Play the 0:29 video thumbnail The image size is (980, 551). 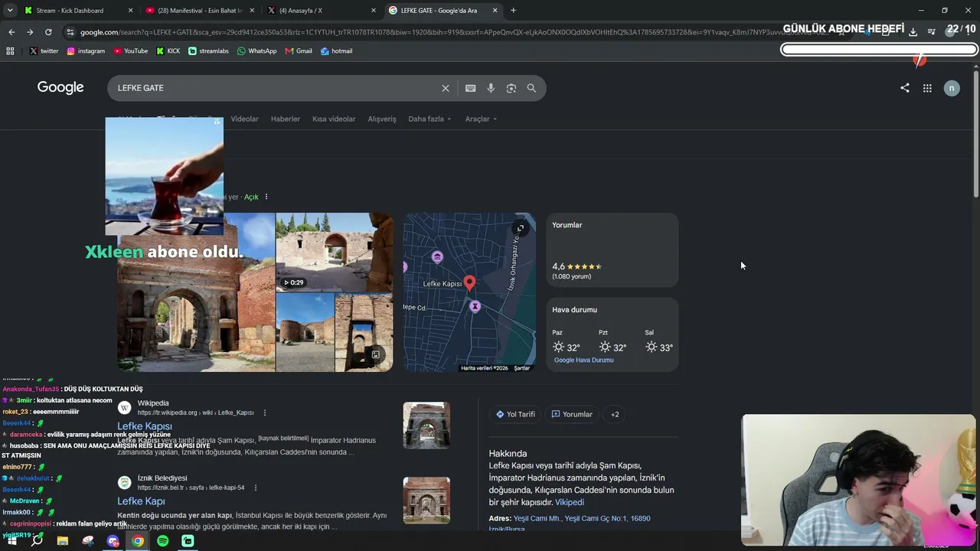click(335, 253)
